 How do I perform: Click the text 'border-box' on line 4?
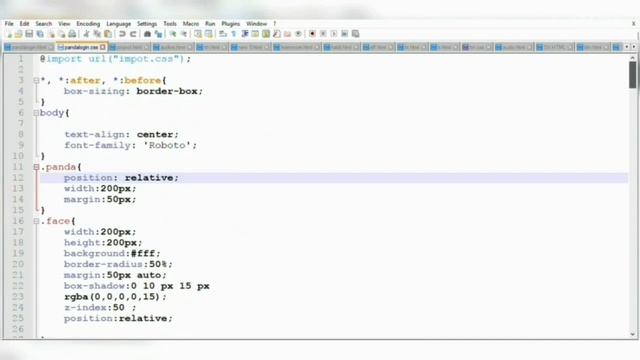167,91
